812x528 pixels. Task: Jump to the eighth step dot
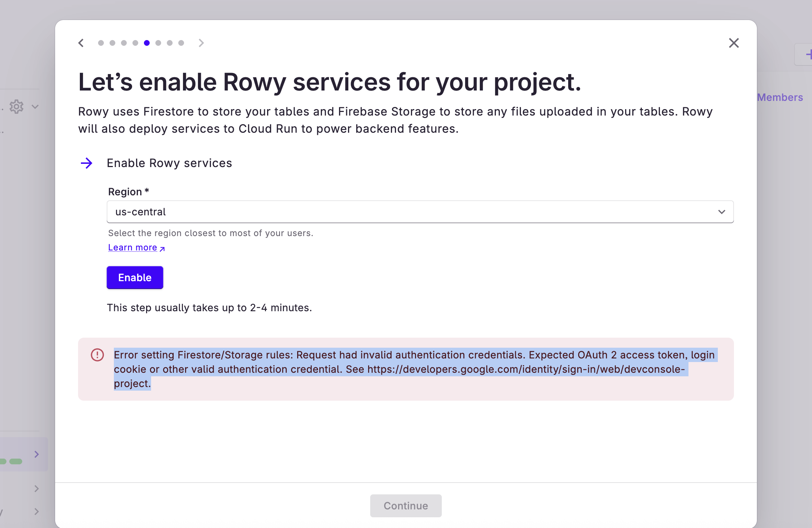pos(181,43)
